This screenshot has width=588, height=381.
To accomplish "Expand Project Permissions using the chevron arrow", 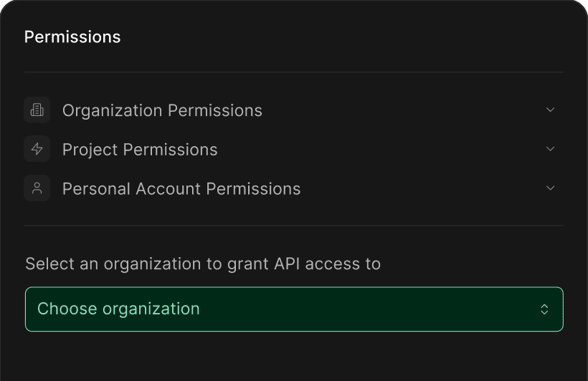I will [550, 149].
